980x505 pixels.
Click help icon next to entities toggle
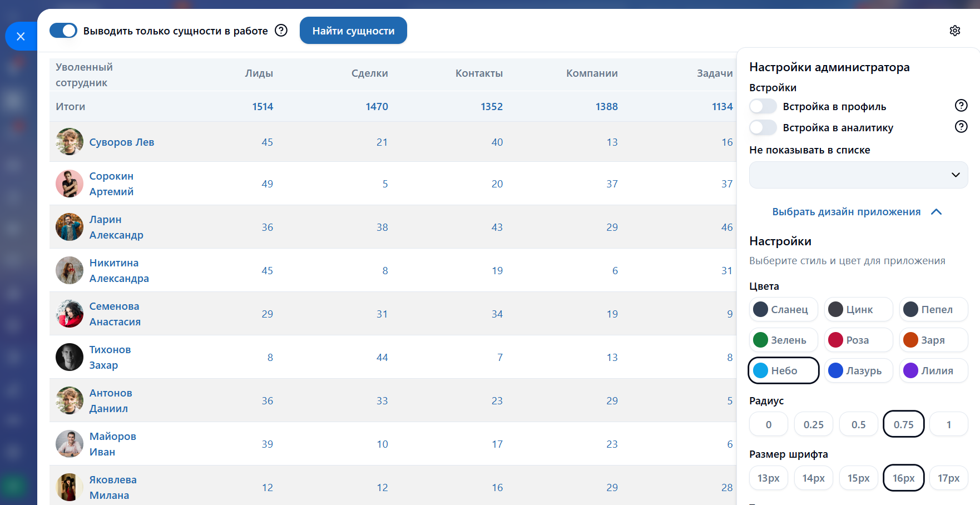pos(281,31)
